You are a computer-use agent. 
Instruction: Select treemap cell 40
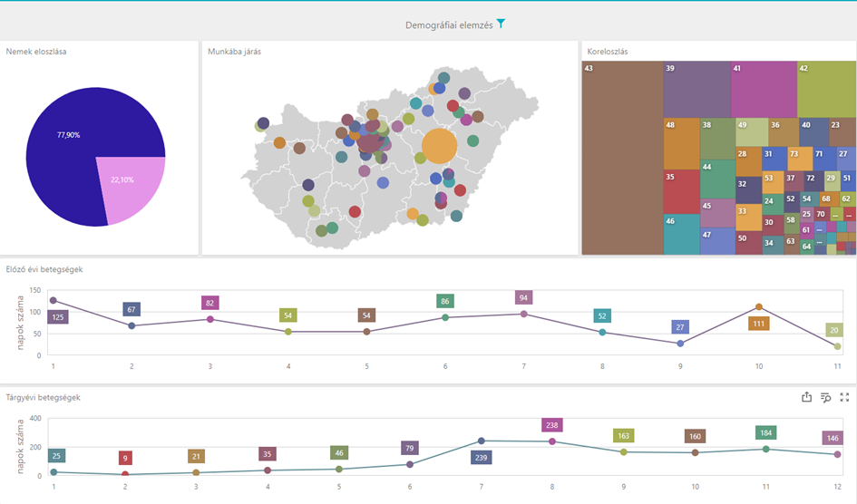pos(814,132)
